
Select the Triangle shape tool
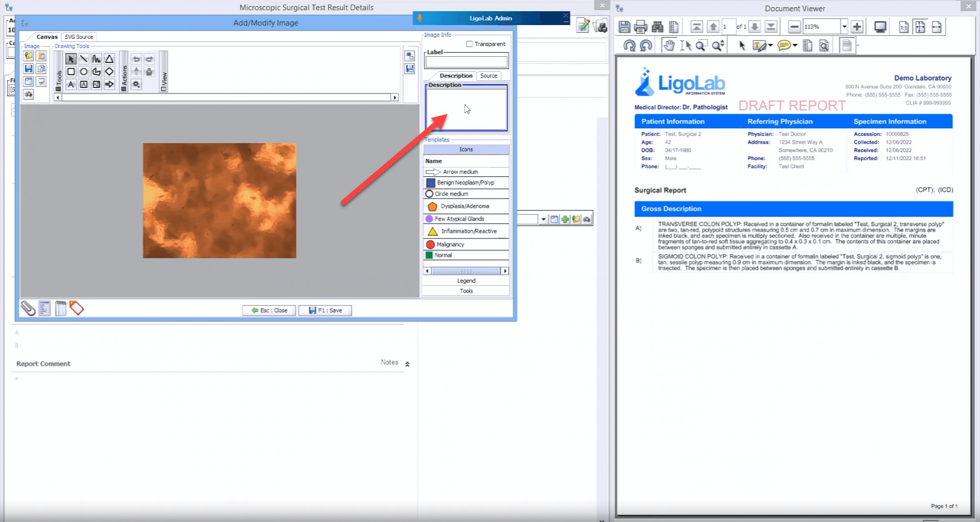[x=109, y=59]
